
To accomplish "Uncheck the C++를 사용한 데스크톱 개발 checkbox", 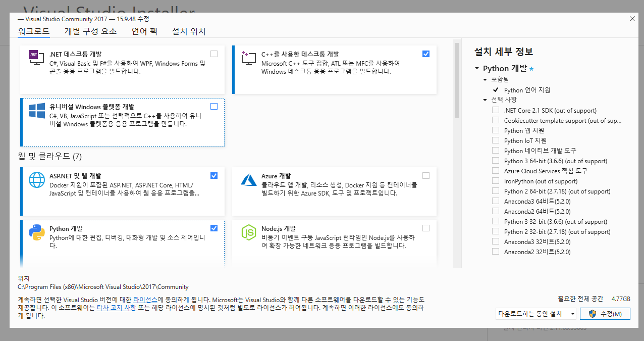I will click(x=426, y=54).
